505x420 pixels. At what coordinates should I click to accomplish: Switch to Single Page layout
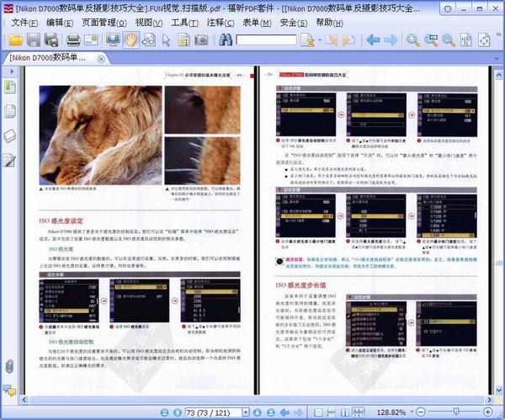[x=318, y=412]
